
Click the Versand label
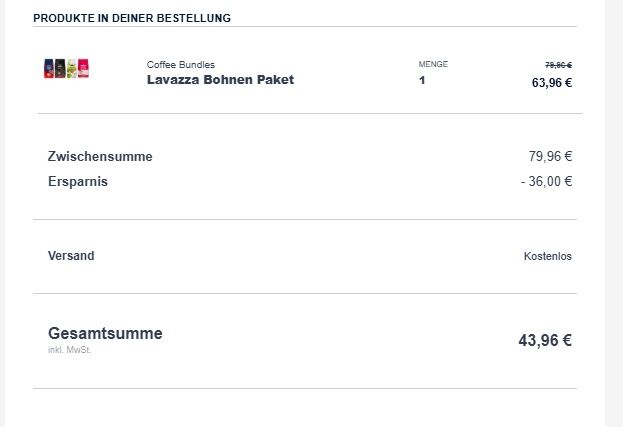(x=71, y=255)
